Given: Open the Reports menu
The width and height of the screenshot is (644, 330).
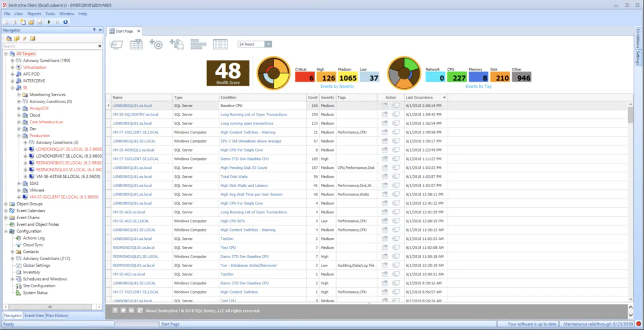Looking at the screenshot, I should (x=34, y=14).
